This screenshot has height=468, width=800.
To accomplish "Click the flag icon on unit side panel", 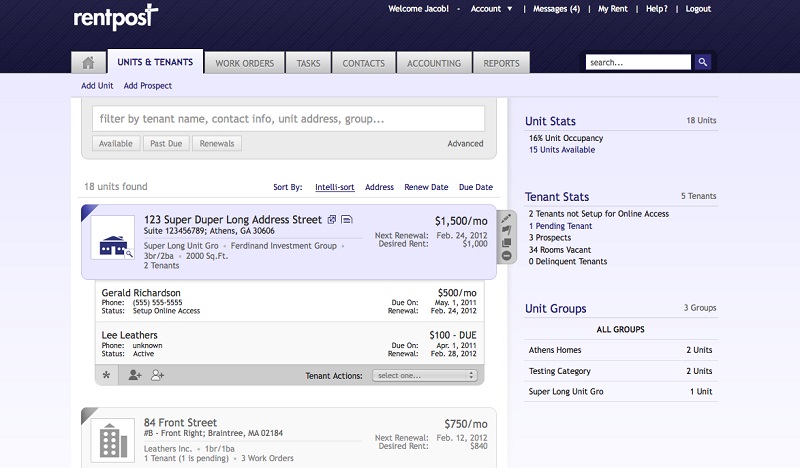I will tap(506, 230).
